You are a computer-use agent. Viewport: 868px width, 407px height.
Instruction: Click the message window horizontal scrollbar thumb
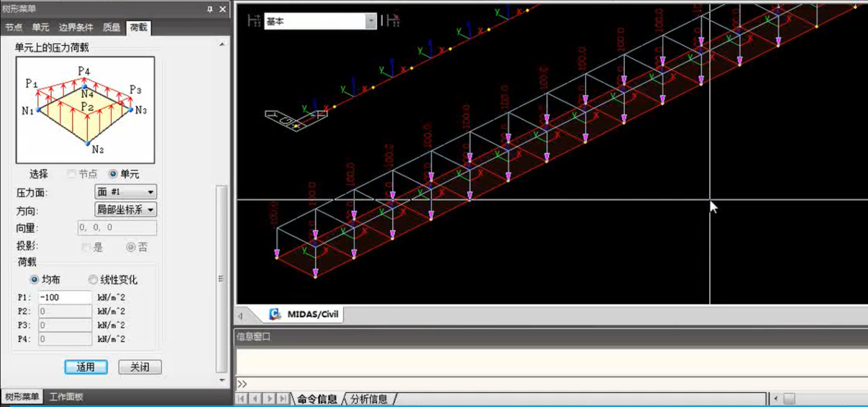point(789,399)
